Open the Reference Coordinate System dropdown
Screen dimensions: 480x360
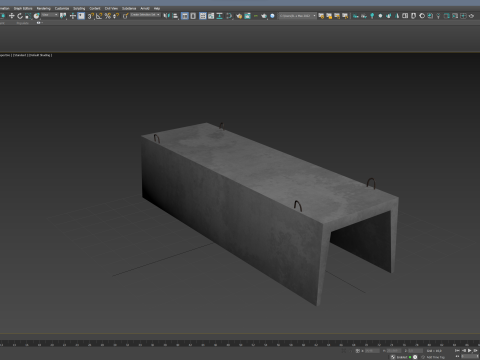tap(50, 15)
